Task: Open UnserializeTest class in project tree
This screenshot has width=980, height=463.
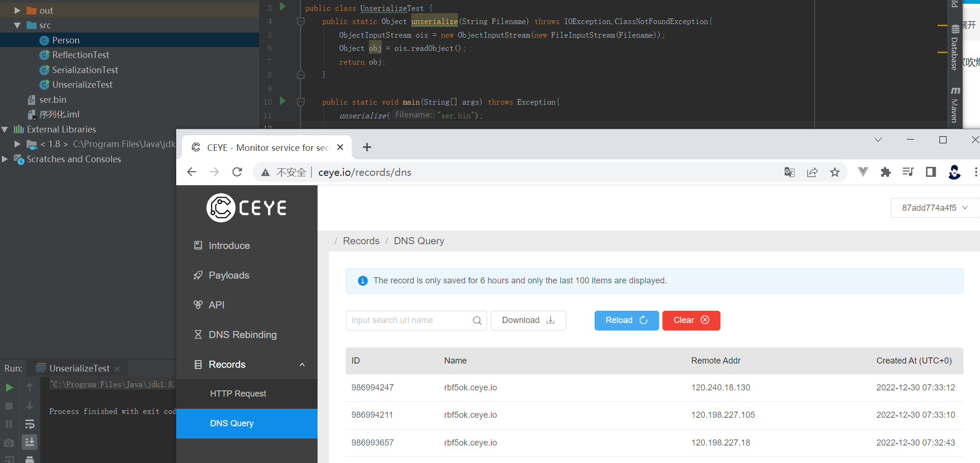Action: (82, 85)
